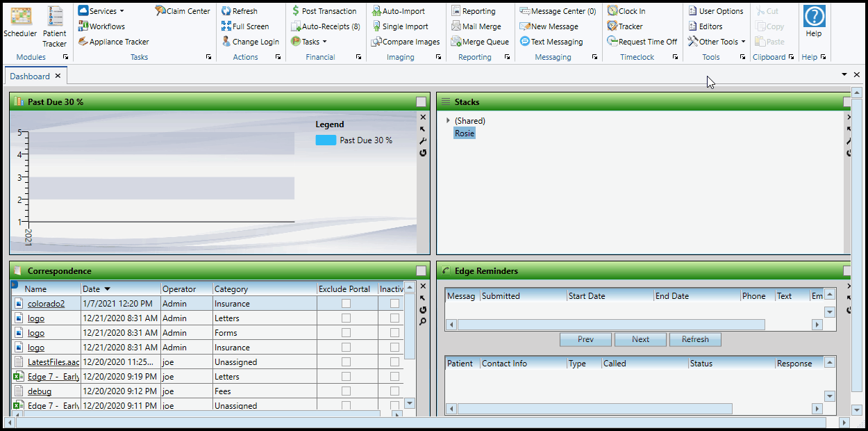The height and width of the screenshot is (431, 868).
Task: Open the Help icon
Action: [x=814, y=17]
